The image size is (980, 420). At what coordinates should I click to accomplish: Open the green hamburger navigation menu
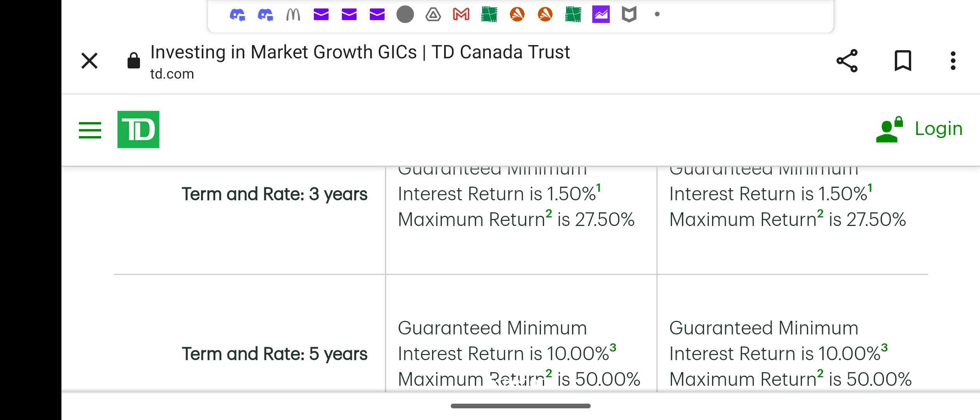(90, 130)
